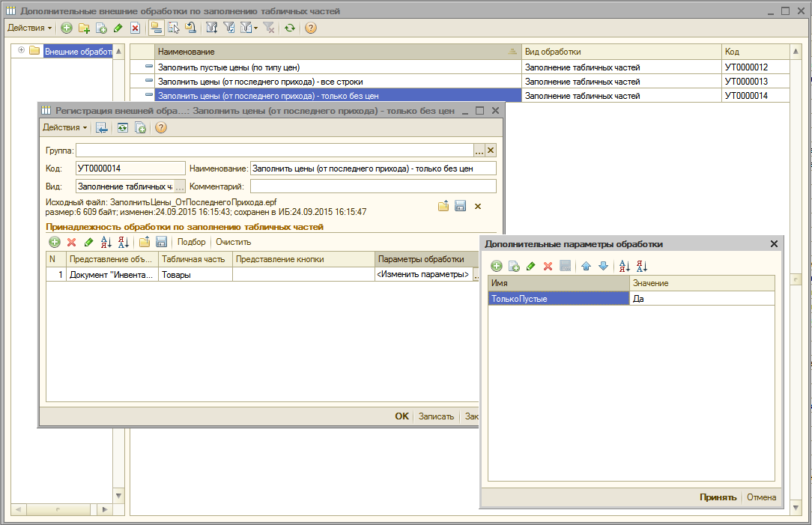Viewport: 812px width, 525px height.
Task: Click the mark for deletion icon in main toolbar
Action: click(x=135, y=28)
